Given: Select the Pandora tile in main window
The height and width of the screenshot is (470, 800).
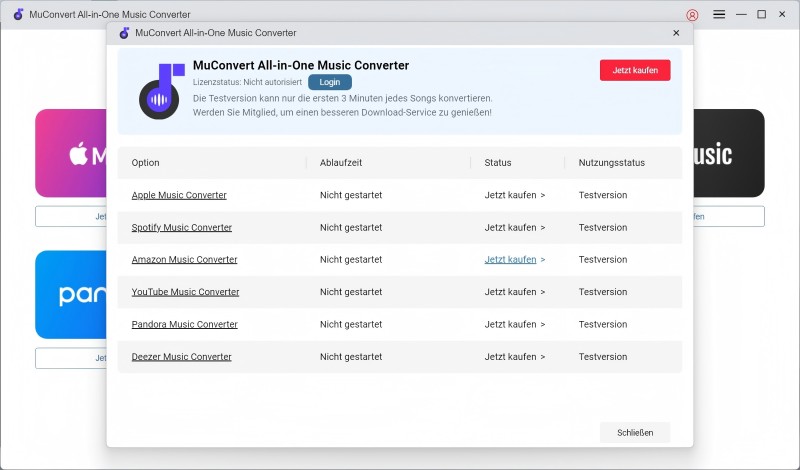Looking at the screenshot, I should click(71, 294).
